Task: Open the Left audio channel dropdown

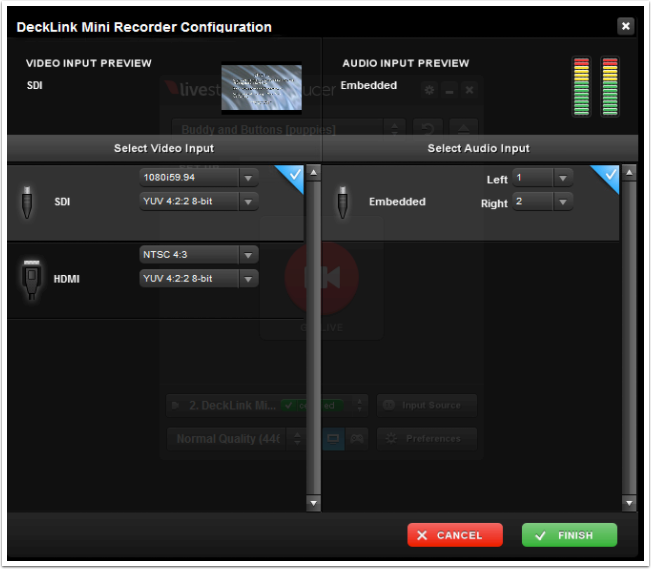Action: pyautogui.click(x=543, y=178)
